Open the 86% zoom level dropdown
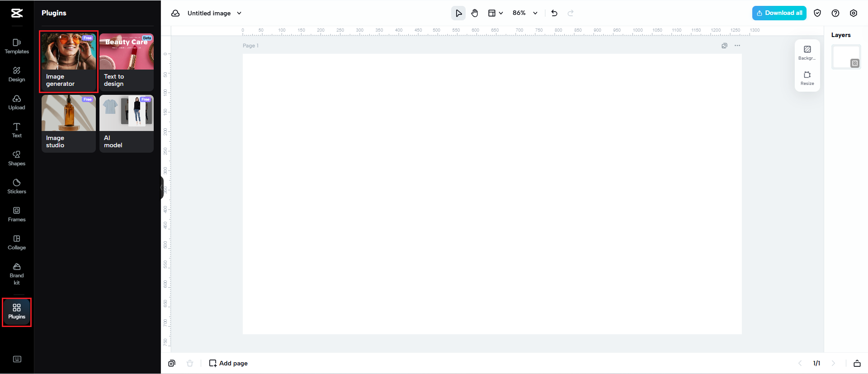Image resolution: width=868 pixels, height=374 pixels. pos(525,13)
